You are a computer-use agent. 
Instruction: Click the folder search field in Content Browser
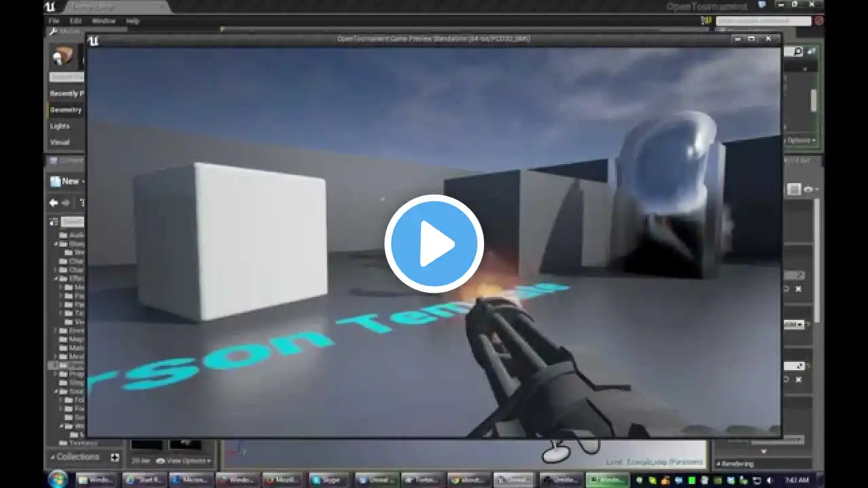point(73,222)
